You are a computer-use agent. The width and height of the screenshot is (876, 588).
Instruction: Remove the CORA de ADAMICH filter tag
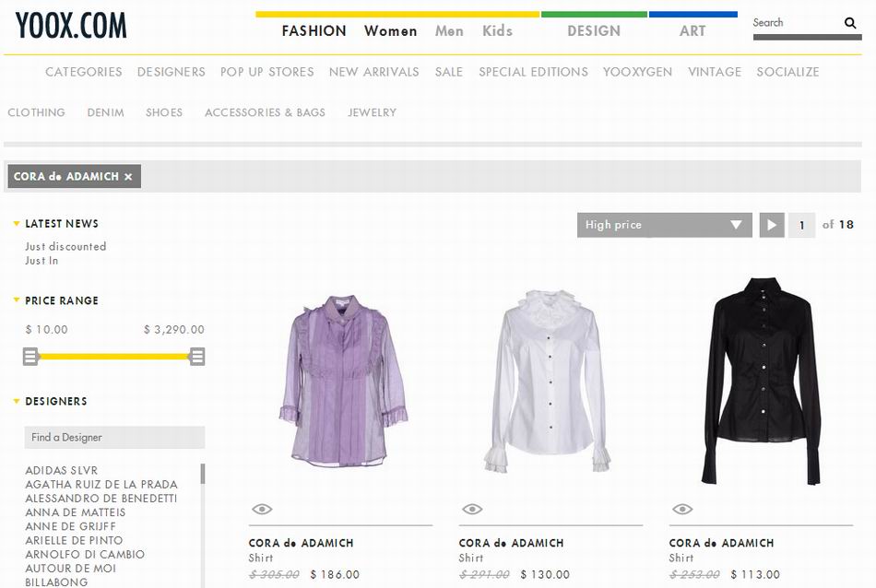(128, 176)
